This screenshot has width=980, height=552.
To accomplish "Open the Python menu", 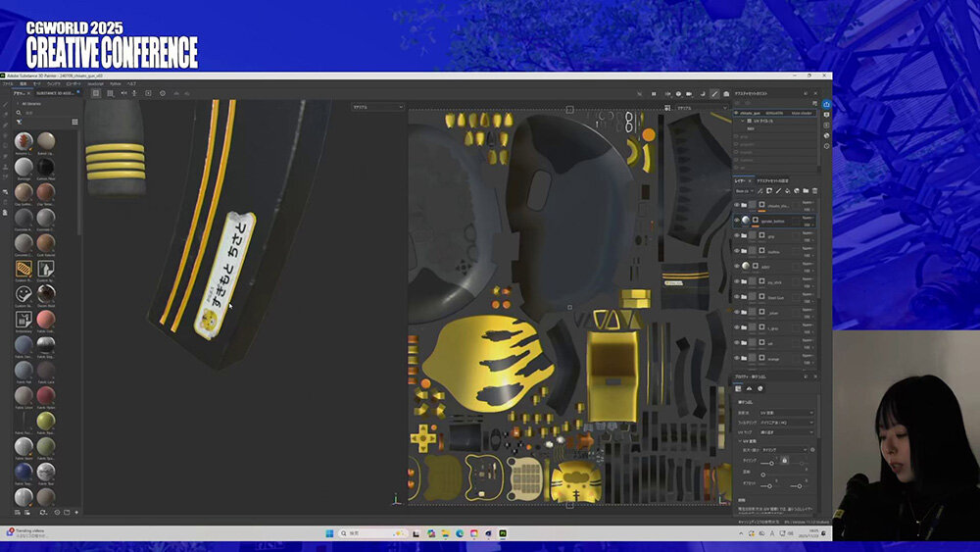I will pyautogui.click(x=116, y=84).
